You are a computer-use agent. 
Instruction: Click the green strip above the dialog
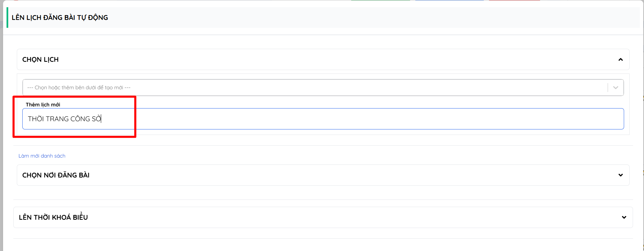pyautogui.click(x=381, y=0)
